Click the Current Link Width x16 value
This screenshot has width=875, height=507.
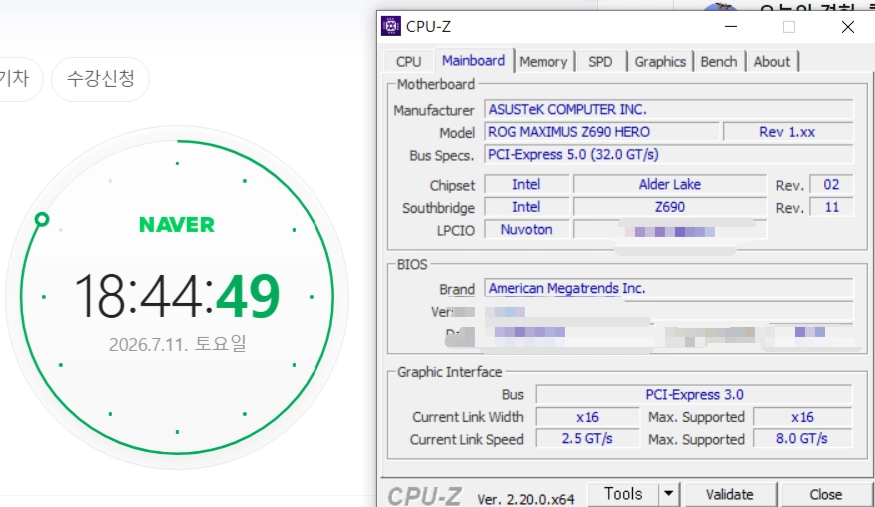[x=587, y=417]
